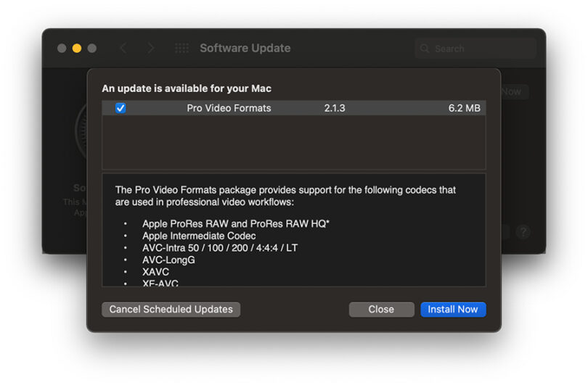Click the gray close window button

(62, 49)
